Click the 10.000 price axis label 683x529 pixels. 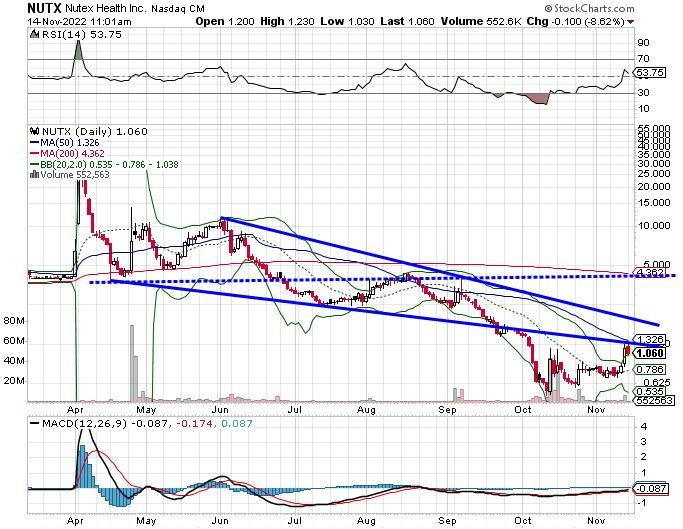654,226
